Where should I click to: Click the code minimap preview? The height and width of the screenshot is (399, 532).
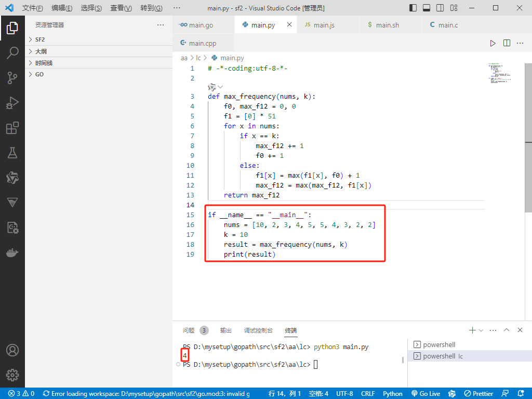(500, 73)
